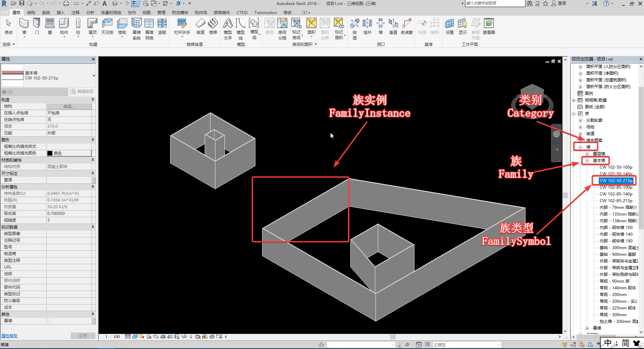Open the work plane Set tool
Screen dimensions: 644x349
click(450, 27)
